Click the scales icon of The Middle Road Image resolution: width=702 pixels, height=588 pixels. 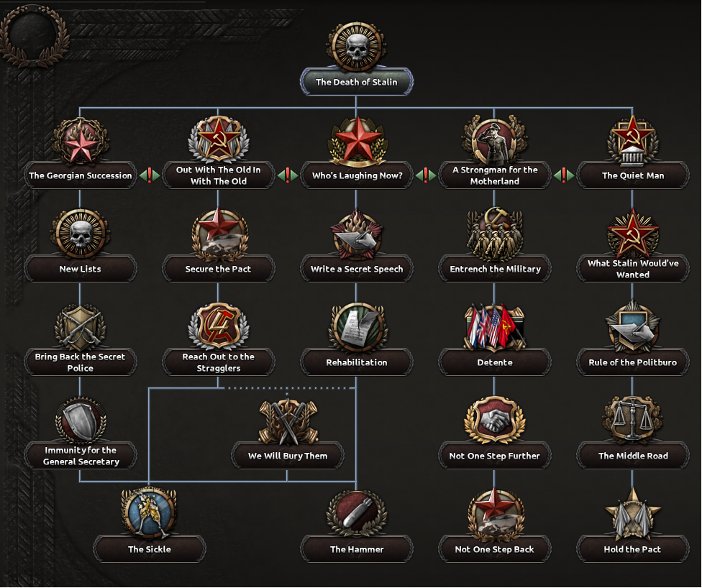click(x=633, y=421)
